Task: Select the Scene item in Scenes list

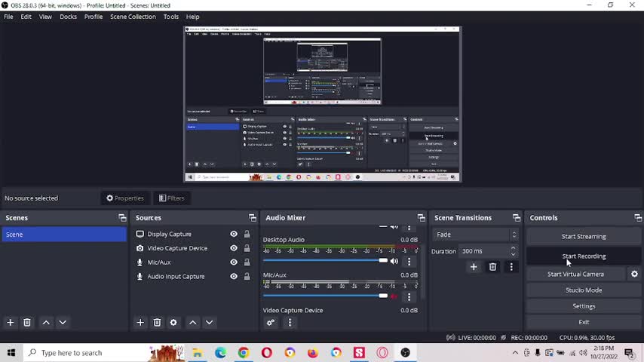Action: 64,235
